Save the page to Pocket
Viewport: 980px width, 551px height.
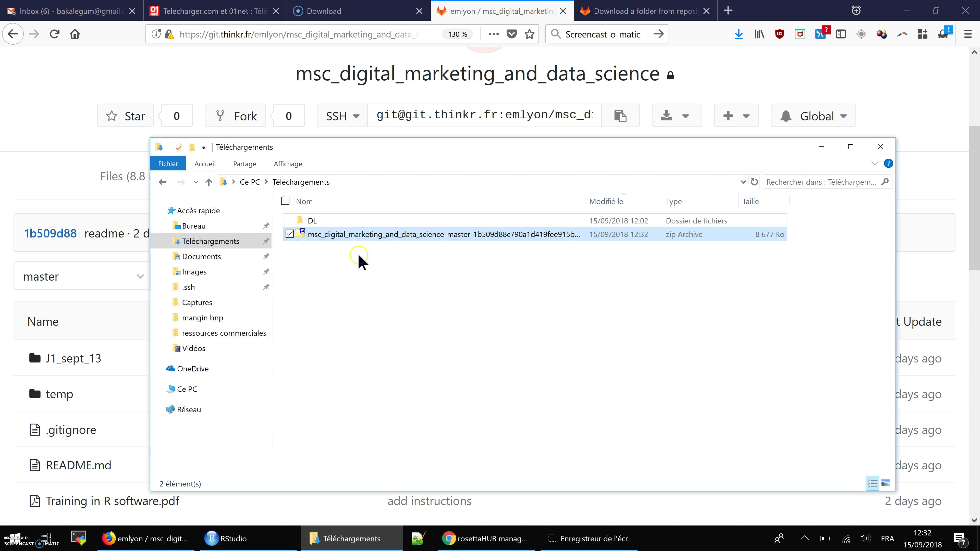pos(512,34)
